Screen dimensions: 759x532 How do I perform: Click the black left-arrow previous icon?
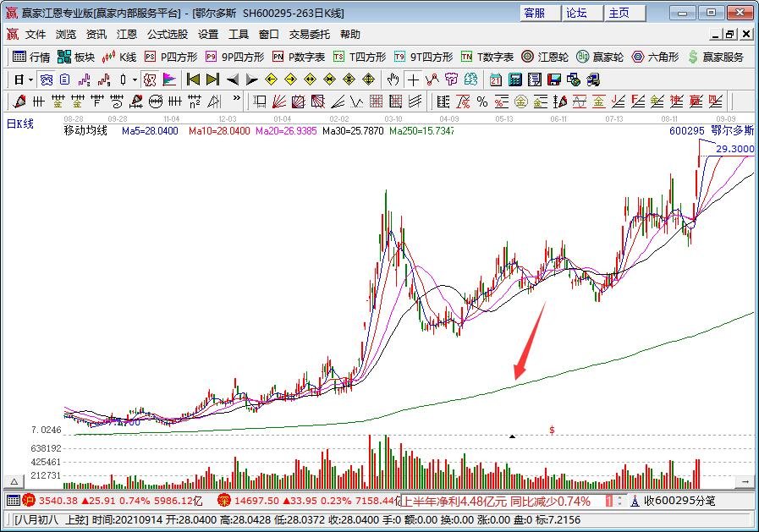point(233,80)
